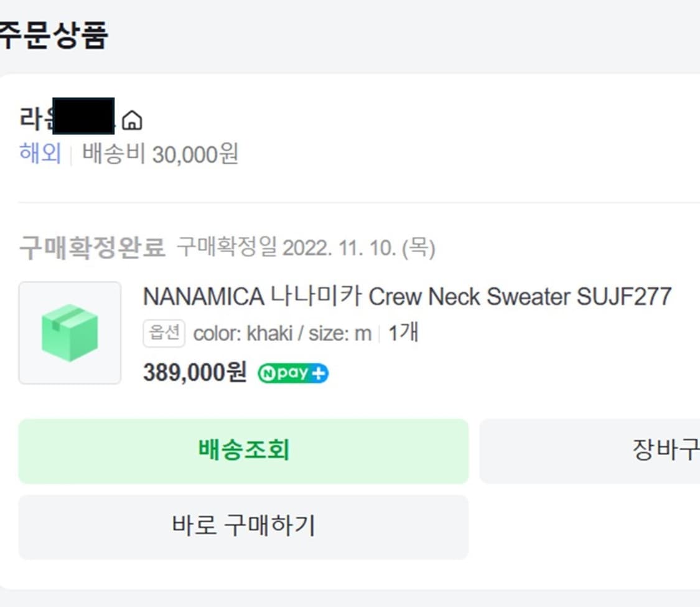Click the 주문상품 section heading

[53, 34]
